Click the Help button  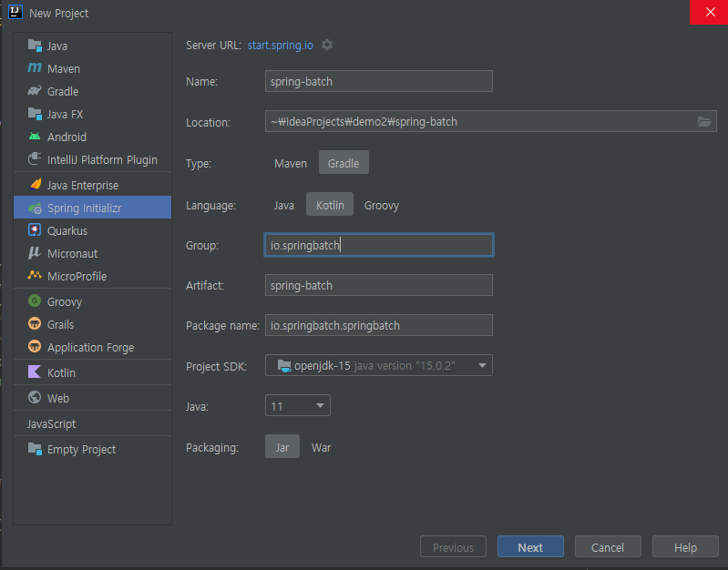click(x=685, y=547)
